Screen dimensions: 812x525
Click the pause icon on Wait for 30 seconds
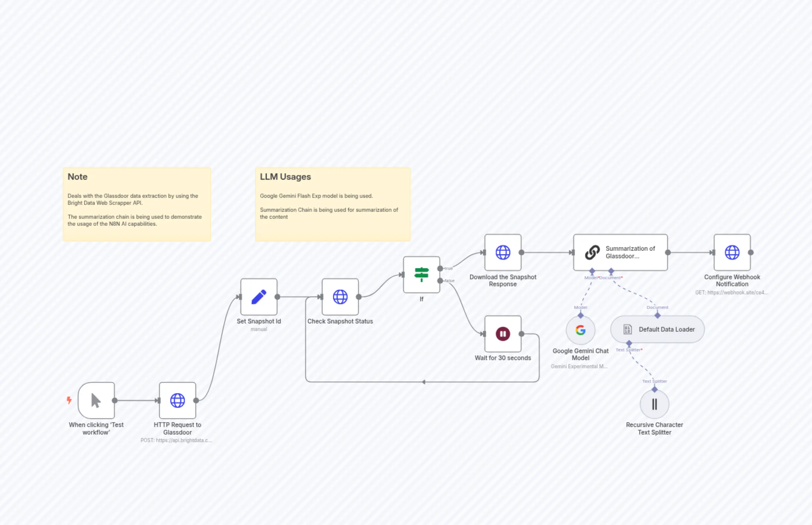click(x=503, y=334)
